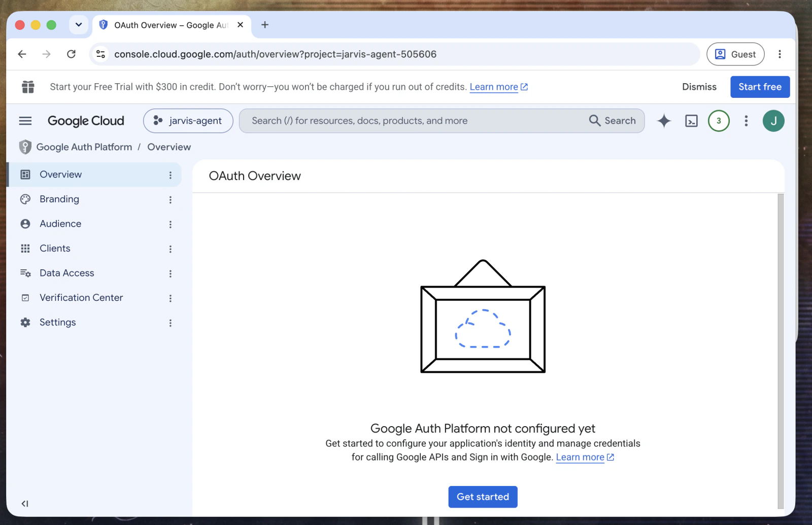
Task: Open console settings three-dot menu
Action: click(x=746, y=121)
